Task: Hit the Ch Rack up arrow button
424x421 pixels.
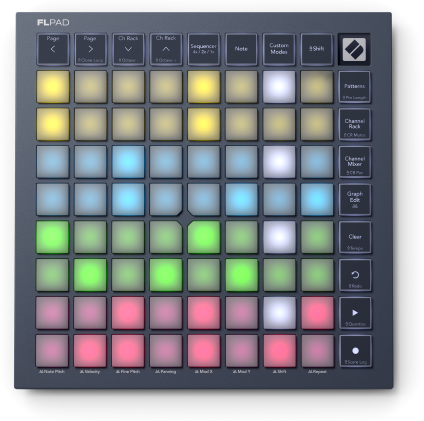Action: coord(166,49)
